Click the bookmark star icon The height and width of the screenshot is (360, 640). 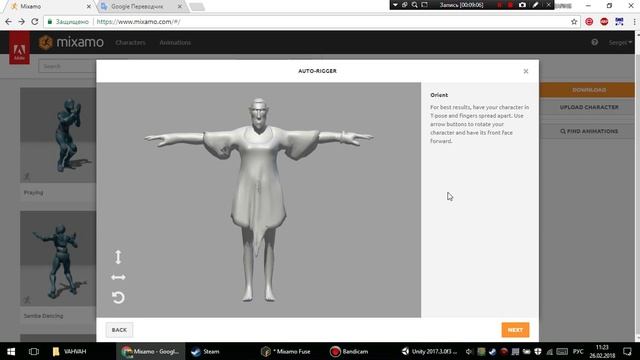[x=574, y=22]
